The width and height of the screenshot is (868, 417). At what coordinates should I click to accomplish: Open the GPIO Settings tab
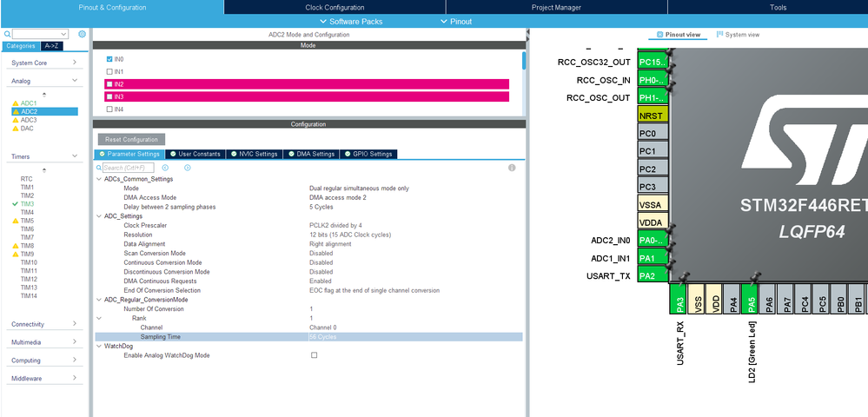click(368, 154)
